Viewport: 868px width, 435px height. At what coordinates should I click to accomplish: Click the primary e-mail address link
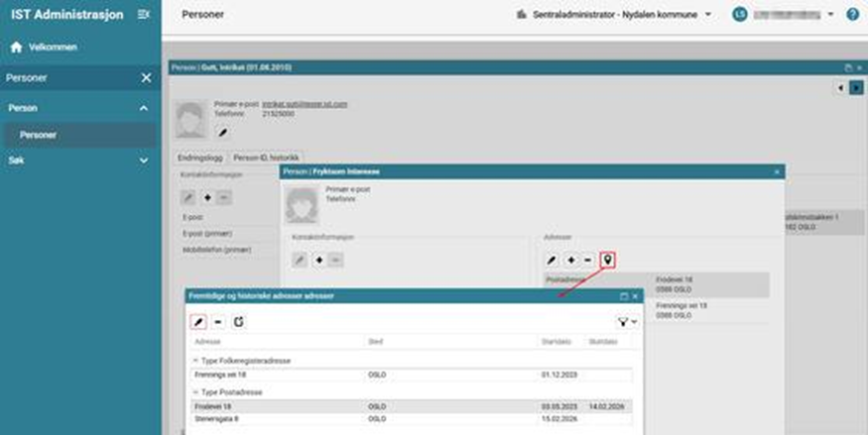tap(298, 104)
